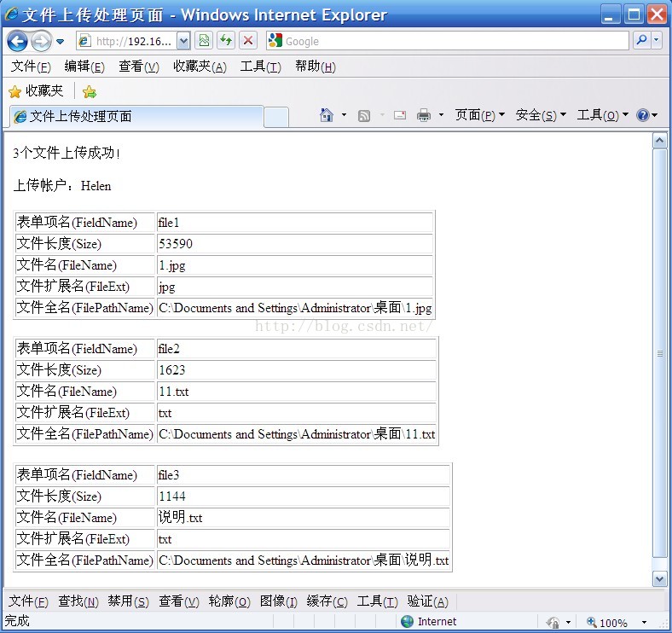Screen dimensions: 672x633
Task: Open a new blank tab
Action: pos(275,118)
